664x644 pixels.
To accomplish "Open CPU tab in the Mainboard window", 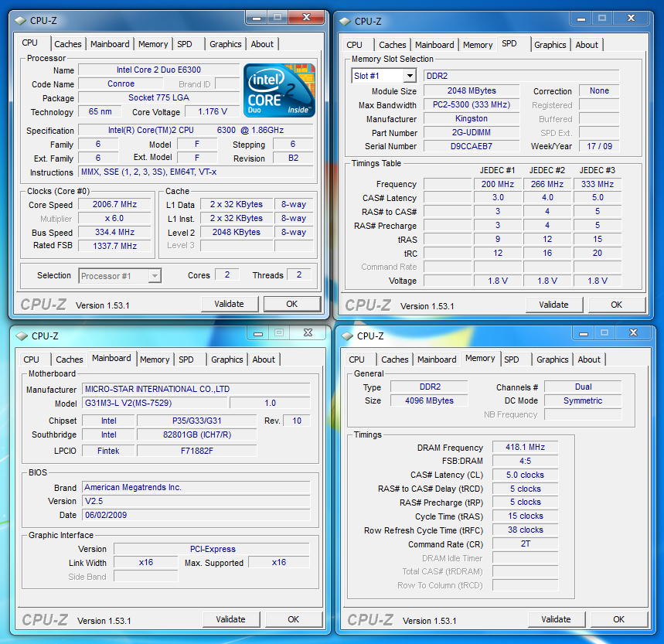I will pyautogui.click(x=32, y=359).
